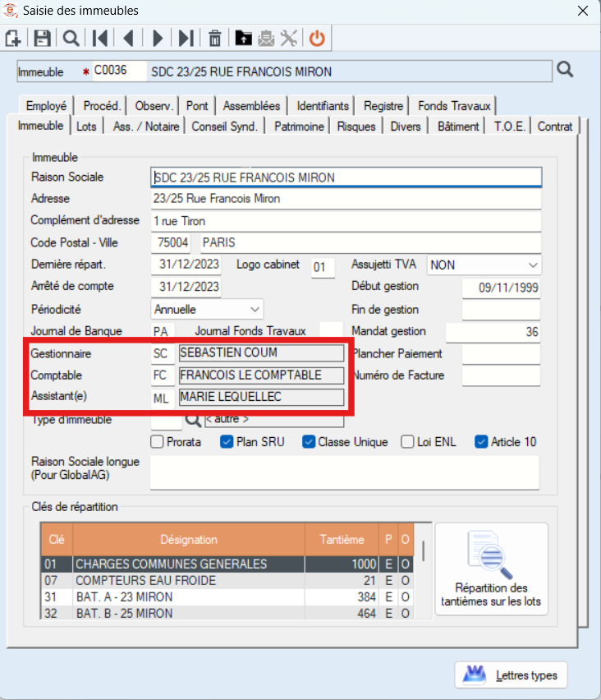Open Répartition des tantièmes sur les lots

(491, 569)
